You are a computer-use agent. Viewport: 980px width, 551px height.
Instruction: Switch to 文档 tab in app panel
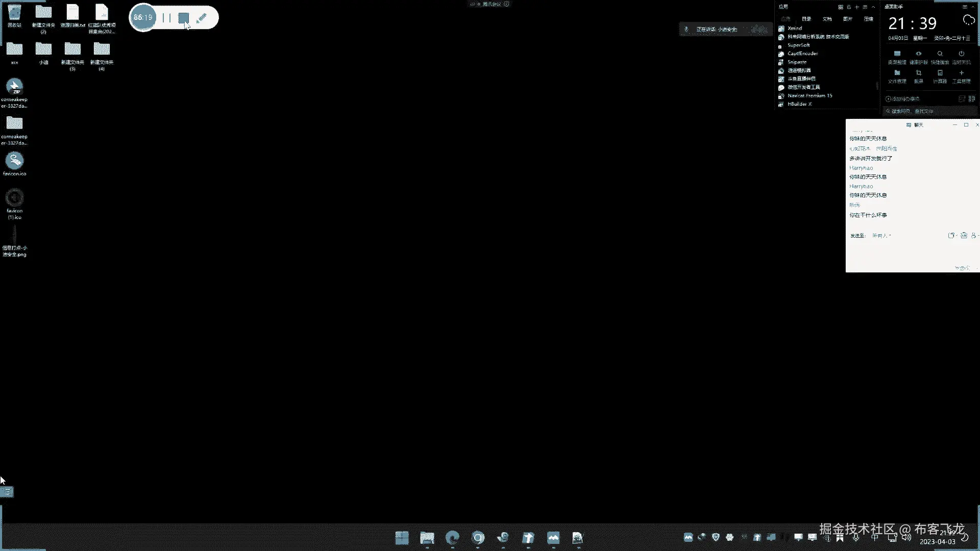click(x=827, y=19)
